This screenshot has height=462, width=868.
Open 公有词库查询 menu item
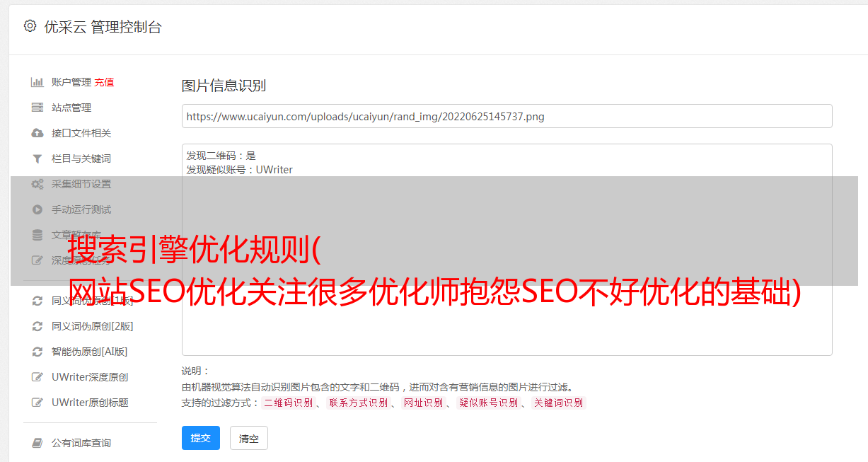tap(81, 443)
